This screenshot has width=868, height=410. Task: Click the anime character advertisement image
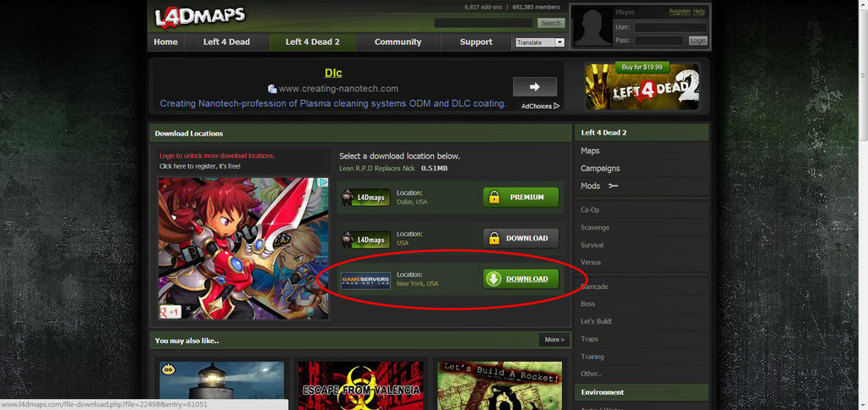click(x=243, y=248)
